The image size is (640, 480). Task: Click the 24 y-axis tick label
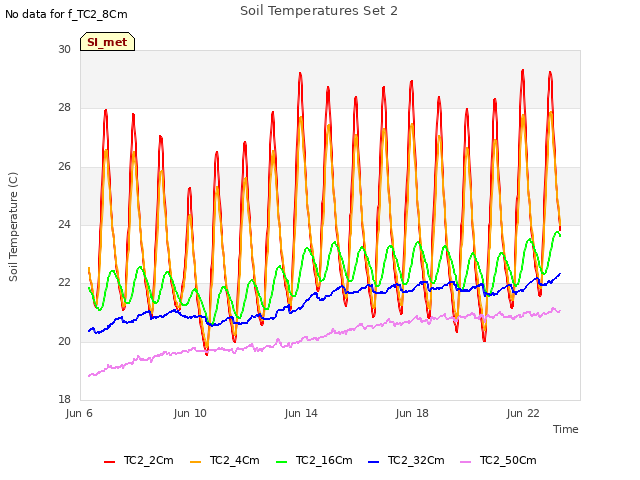pos(64,224)
